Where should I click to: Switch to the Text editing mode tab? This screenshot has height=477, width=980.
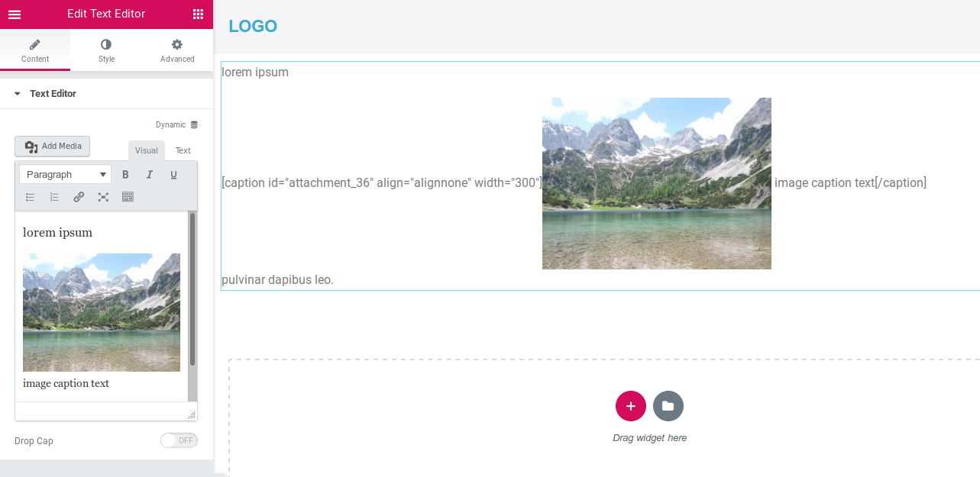click(183, 150)
